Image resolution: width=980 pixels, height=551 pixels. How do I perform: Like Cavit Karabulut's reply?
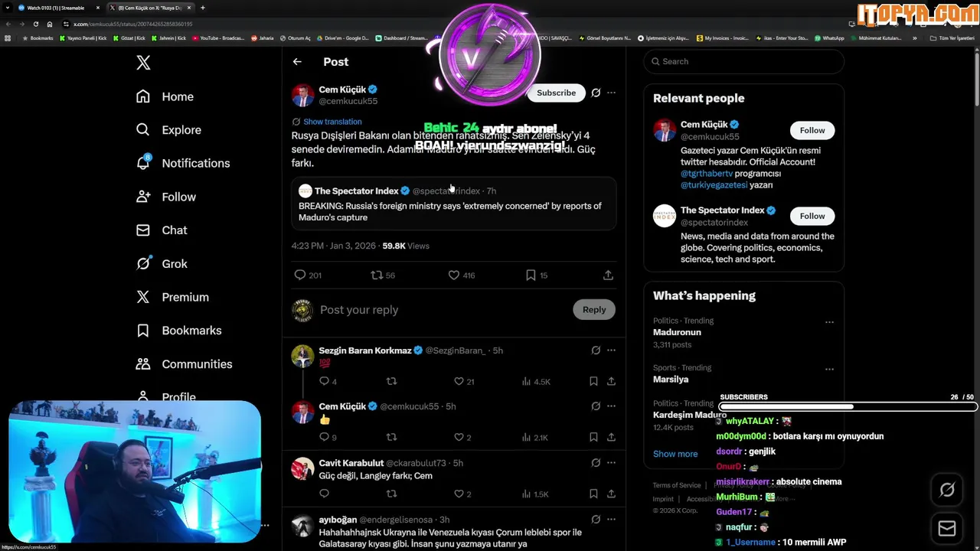(459, 494)
